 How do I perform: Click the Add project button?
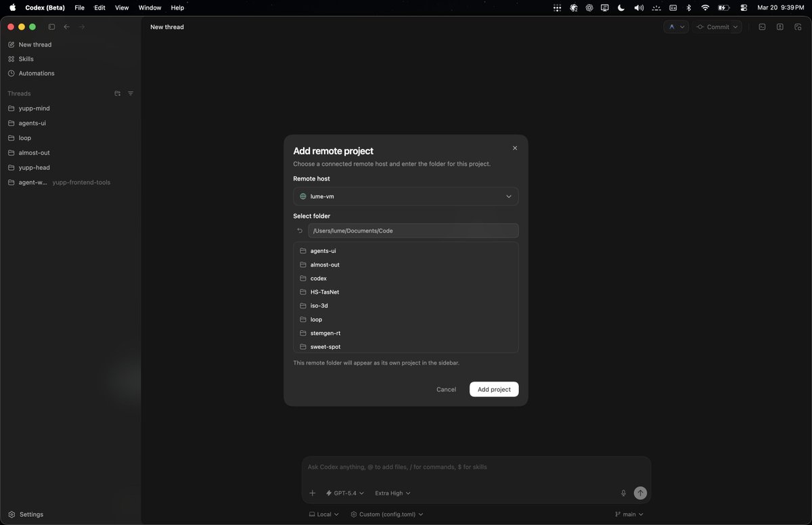coord(494,389)
